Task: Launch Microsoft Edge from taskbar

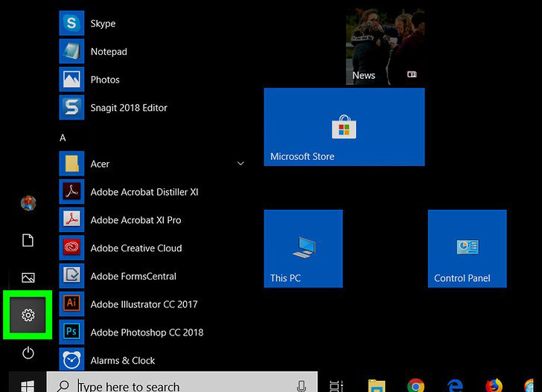Action: tap(455, 386)
